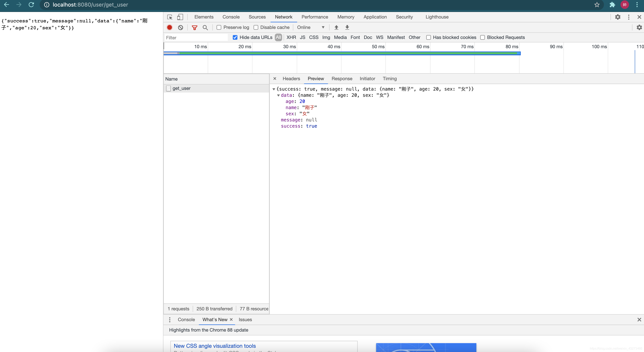Open the drawer Issues tab

(x=245, y=320)
